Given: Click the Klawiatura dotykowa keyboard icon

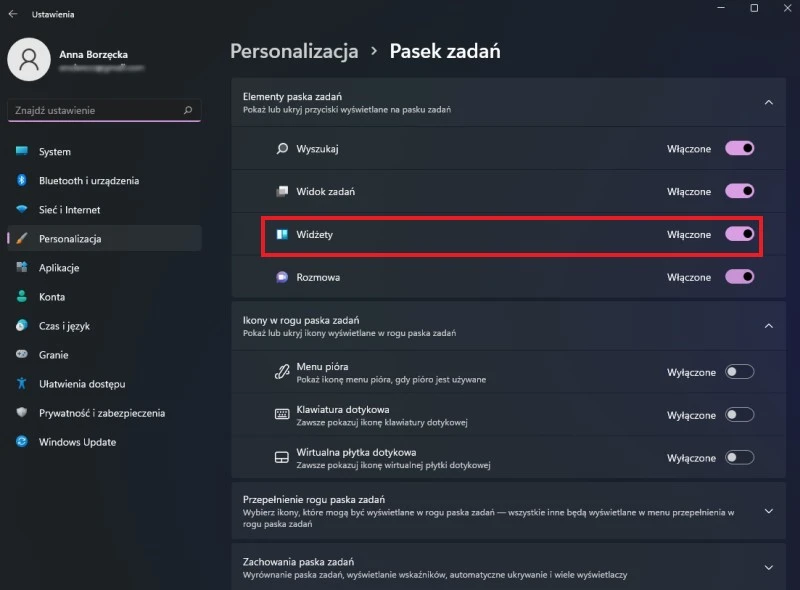Looking at the screenshot, I should 282,415.
